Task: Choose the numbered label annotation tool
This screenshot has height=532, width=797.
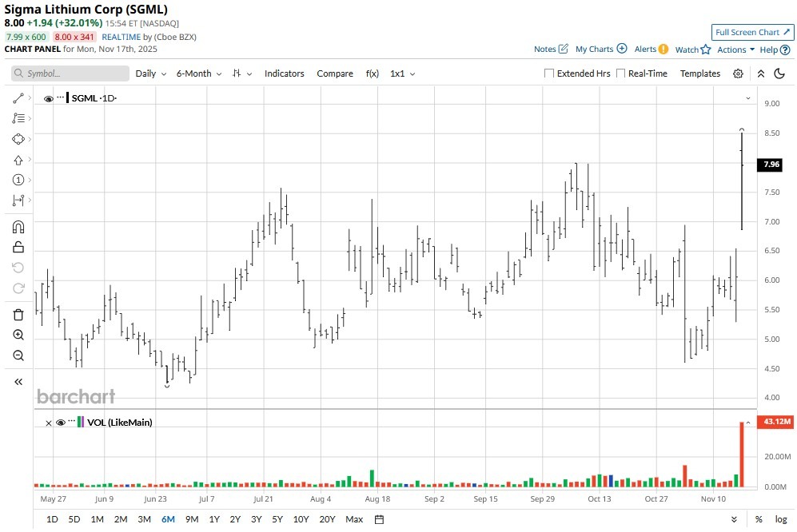Action: [x=18, y=180]
